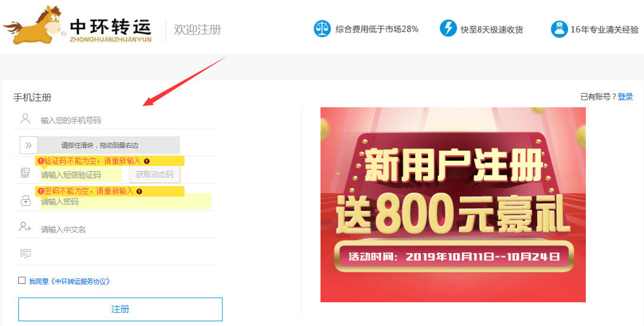Click the slider handle with double arrows
The width and height of the screenshot is (644, 326).
coord(28,145)
